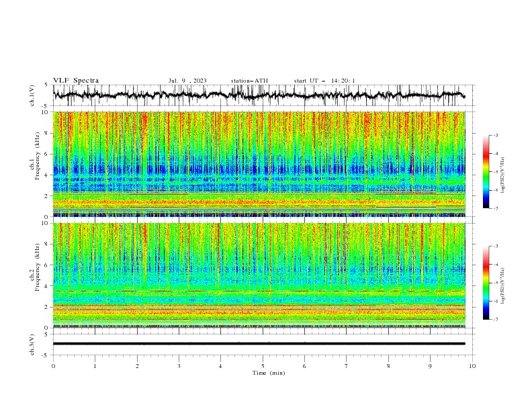
Task: Click the ch.2 frequency spectrogram panel
Action: pyautogui.click(x=259, y=275)
